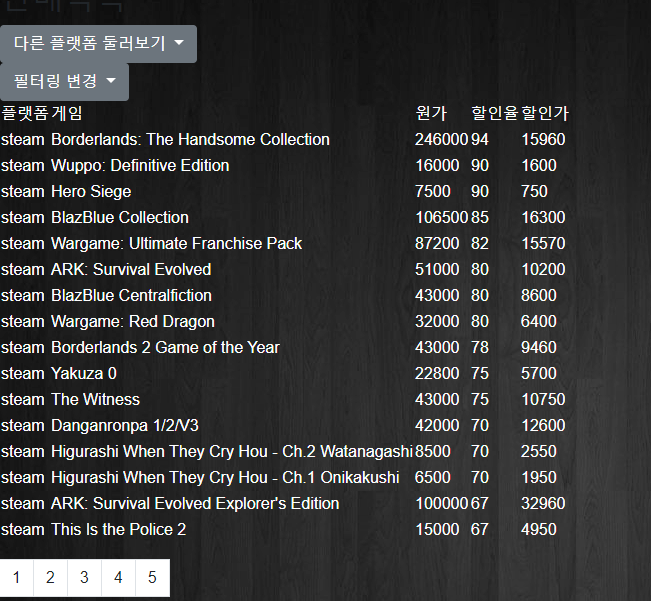
Task: Click original price 22800
Action: [437, 374]
